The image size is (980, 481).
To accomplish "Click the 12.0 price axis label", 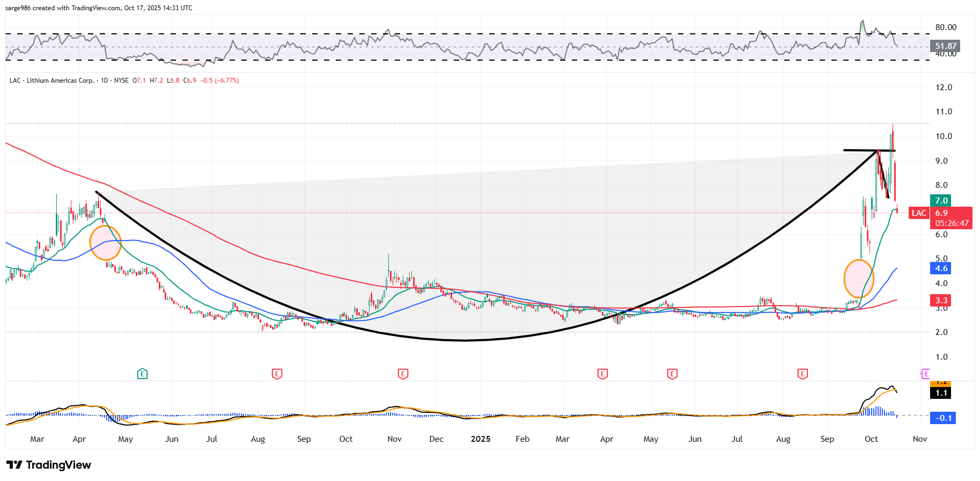I will point(944,88).
